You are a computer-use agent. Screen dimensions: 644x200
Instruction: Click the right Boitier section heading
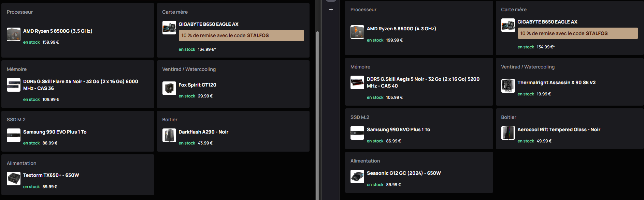509,117
